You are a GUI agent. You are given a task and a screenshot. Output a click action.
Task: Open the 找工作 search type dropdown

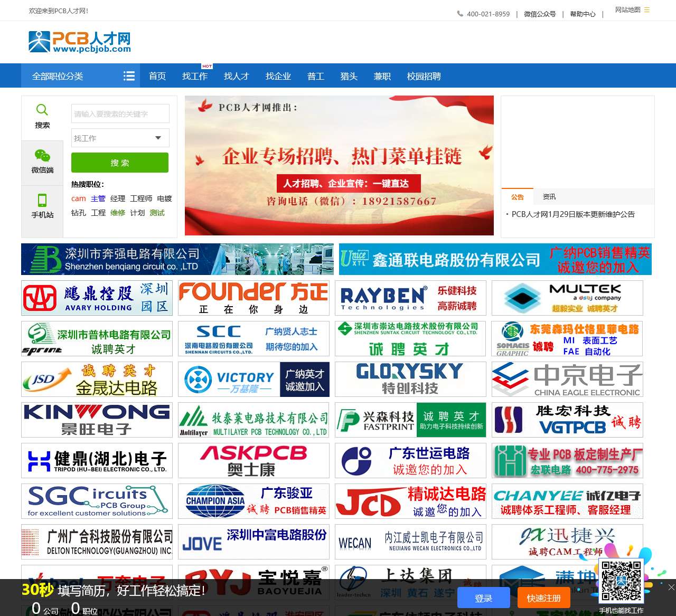point(120,138)
